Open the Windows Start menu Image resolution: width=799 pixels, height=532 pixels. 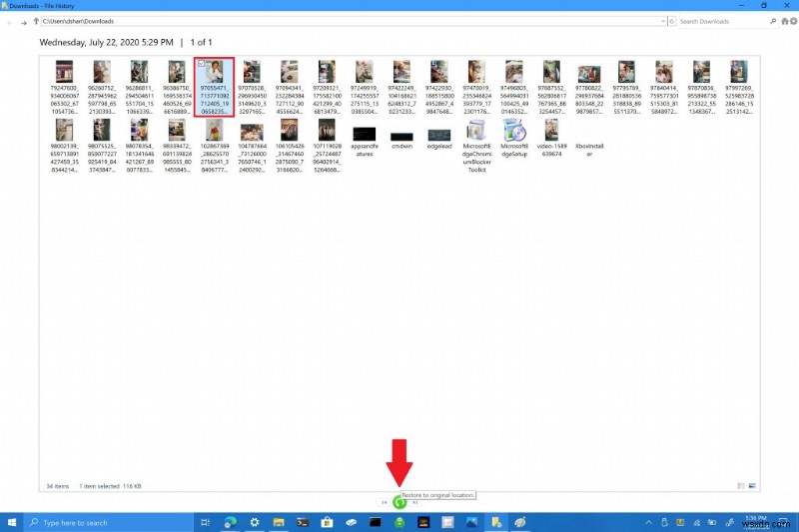coord(12,522)
